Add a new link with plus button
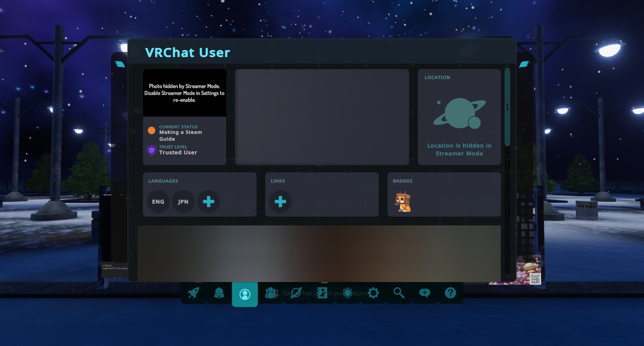The image size is (644, 346). coord(280,202)
